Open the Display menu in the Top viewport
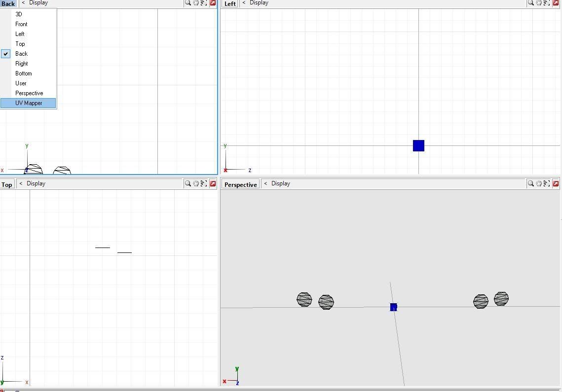Image resolution: width=562 pixels, height=392 pixels. (36, 183)
